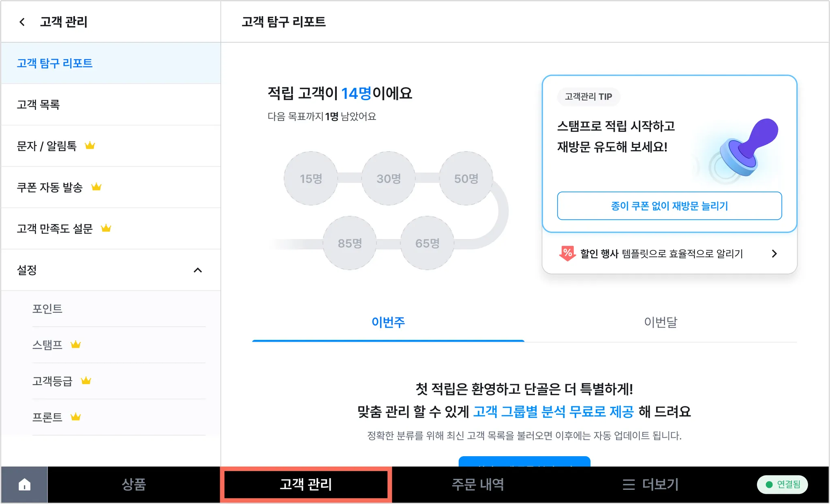Viewport: 830px width, 504px height.
Task: Click the back arrow next to 고객 관리
Action: pyautogui.click(x=22, y=22)
